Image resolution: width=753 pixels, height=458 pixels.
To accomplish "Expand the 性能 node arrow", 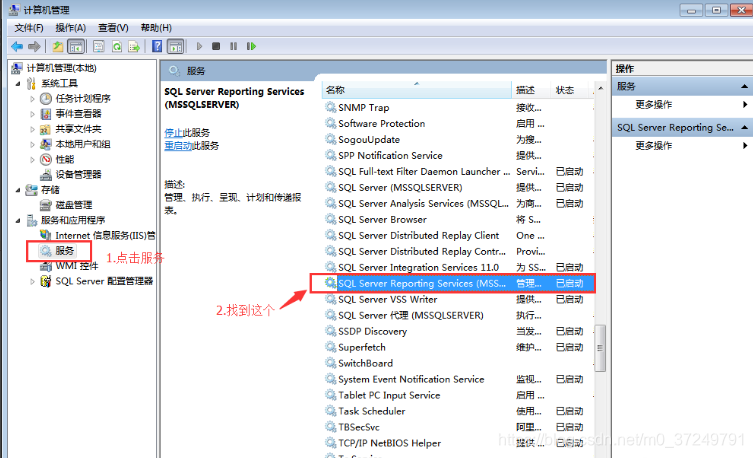I will 32,160.
